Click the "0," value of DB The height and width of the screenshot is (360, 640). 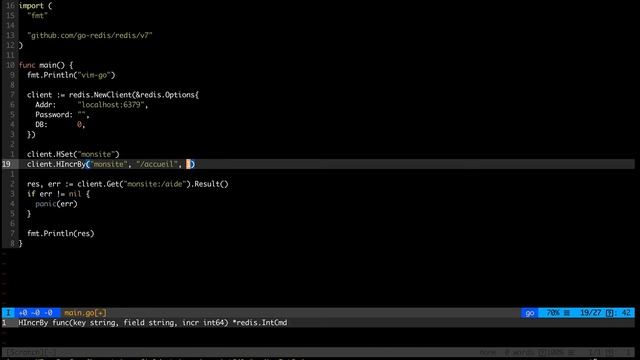(81, 124)
